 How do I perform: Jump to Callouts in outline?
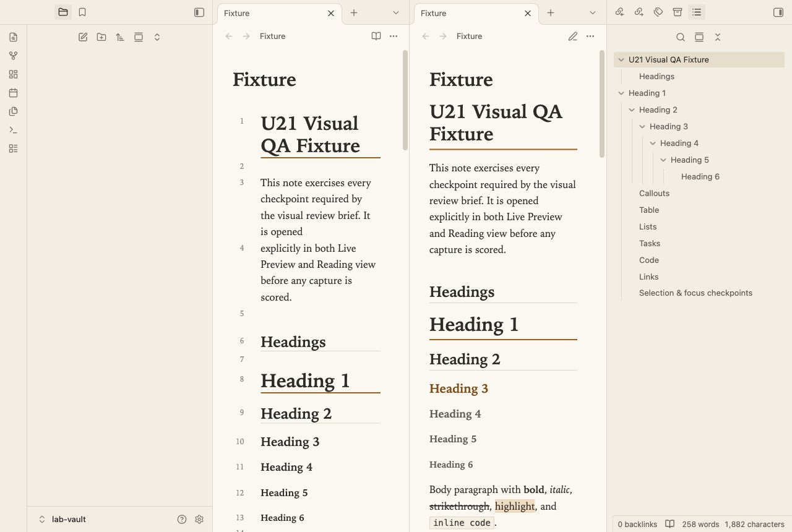pos(654,194)
